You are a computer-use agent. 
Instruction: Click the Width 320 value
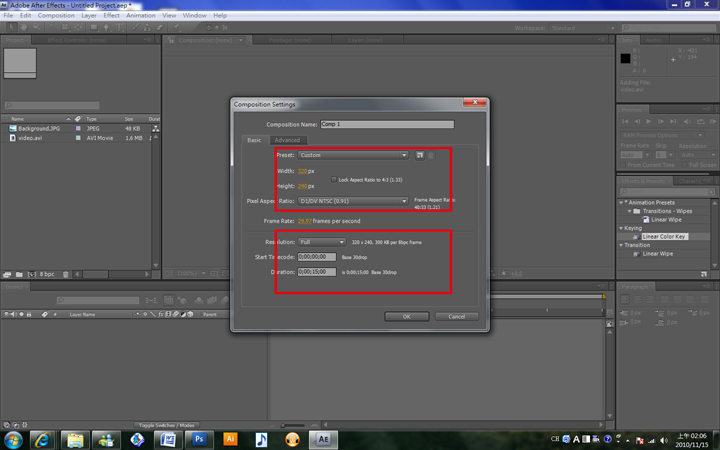(302, 171)
